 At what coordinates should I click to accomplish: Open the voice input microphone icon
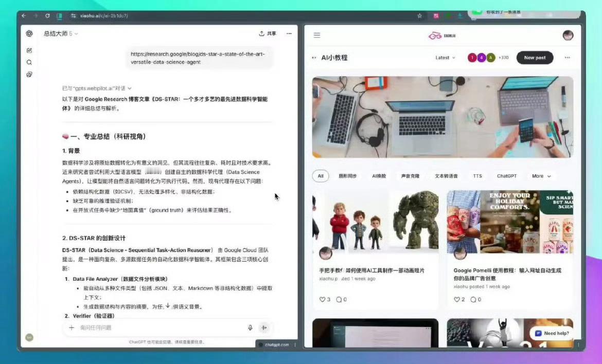click(x=250, y=327)
